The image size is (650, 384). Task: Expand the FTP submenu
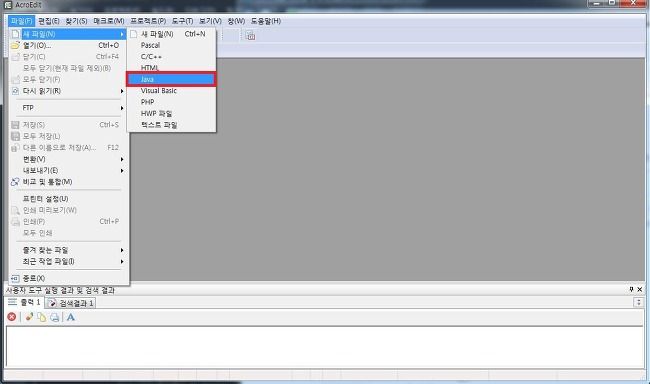click(x=122, y=108)
